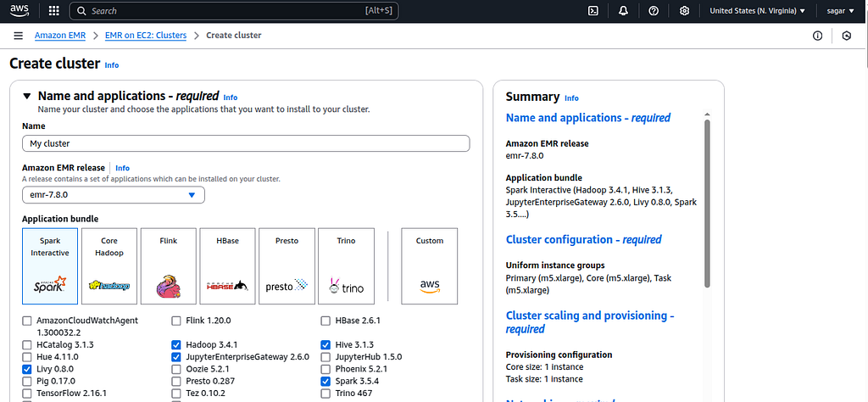Viewport: 868px width, 402px height.
Task: Enable the JupyterHub 1.5.0 checkbox
Action: click(325, 356)
